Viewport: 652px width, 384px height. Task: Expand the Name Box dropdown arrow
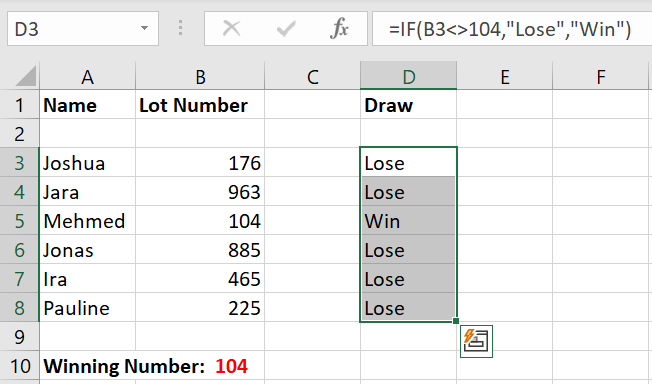pyautogui.click(x=144, y=28)
